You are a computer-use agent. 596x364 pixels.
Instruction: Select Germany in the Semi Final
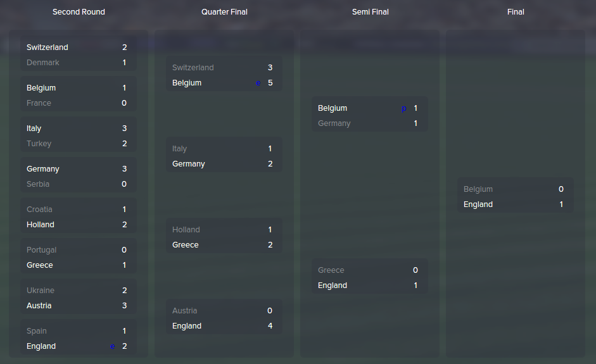334,123
